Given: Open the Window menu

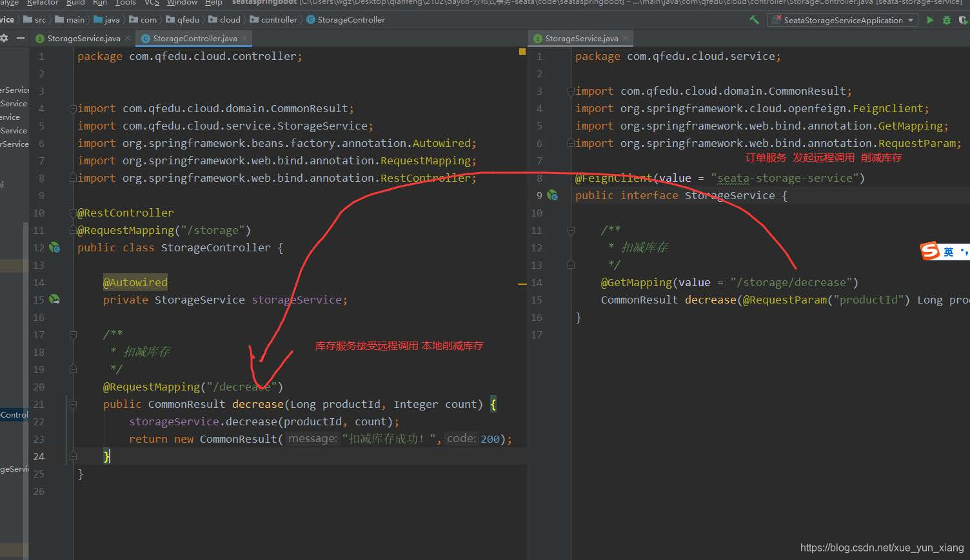Looking at the screenshot, I should click(182, 3).
